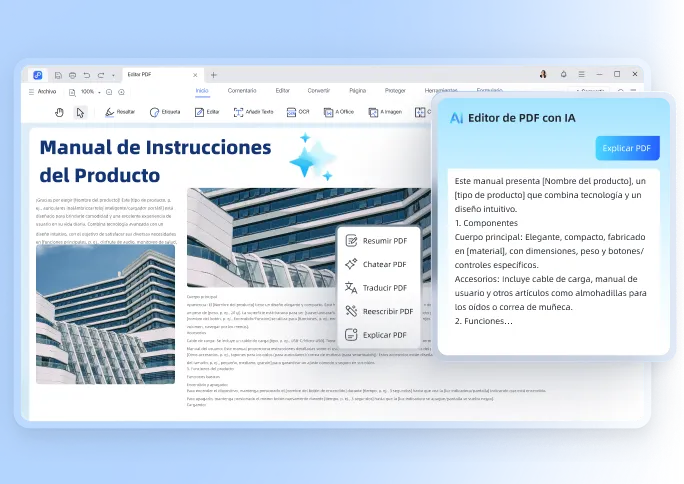Screen dimensions: 684x484
Task: Undo the last action
Action: [87, 75]
